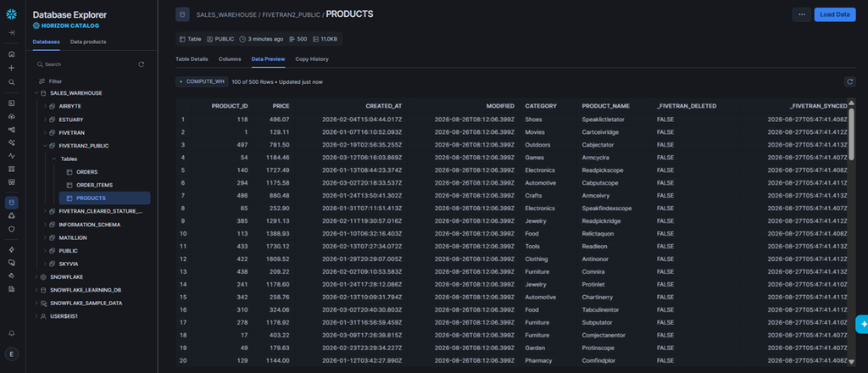
Task: Open the highlighted database Catalog icon
Action: (12, 203)
